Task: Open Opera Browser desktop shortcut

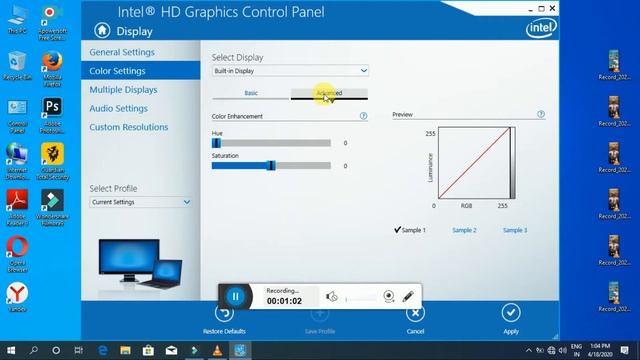Action: pos(17,255)
